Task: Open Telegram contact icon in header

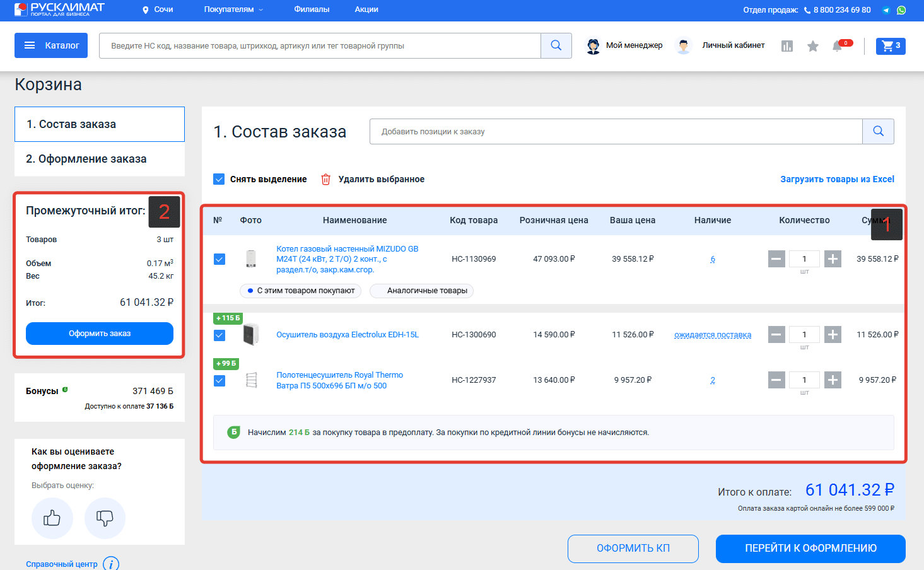Action: click(x=886, y=10)
